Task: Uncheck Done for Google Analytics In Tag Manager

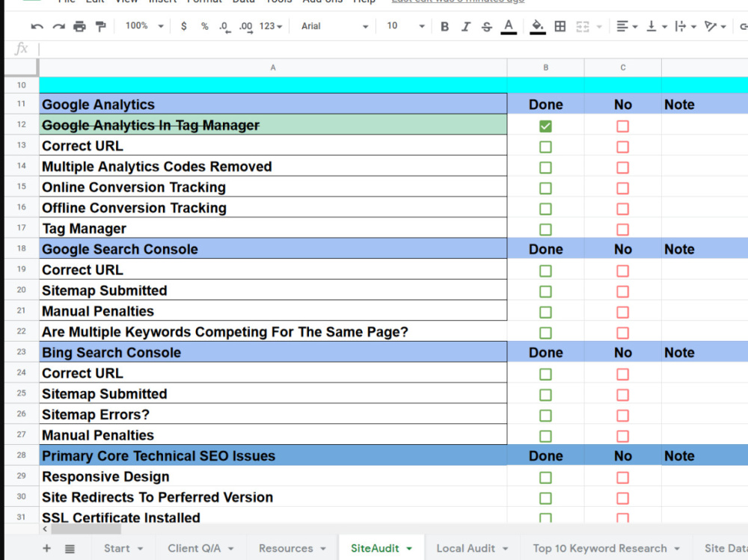Action: (x=545, y=126)
